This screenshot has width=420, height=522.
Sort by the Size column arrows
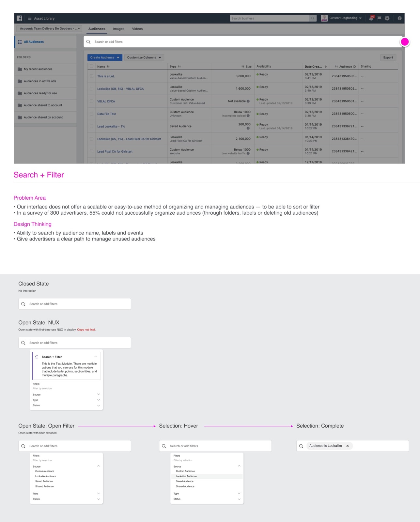pos(243,67)
